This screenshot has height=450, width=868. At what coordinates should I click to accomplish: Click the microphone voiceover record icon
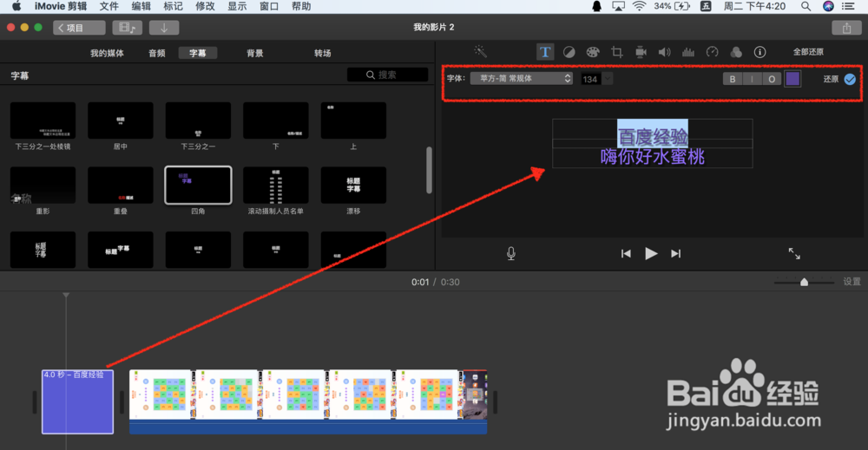coord(511,253)
